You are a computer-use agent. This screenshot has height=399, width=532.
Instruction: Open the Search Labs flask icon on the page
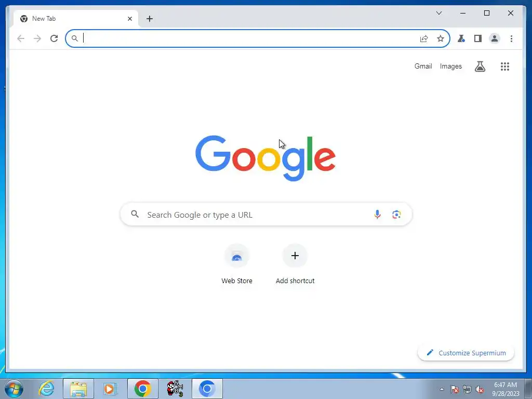480,66
